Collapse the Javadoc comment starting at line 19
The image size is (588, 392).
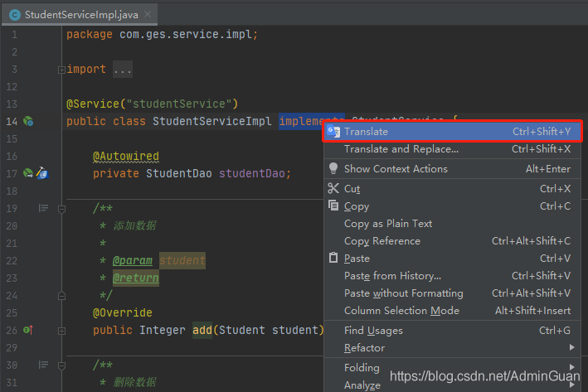(x=62, y=209)
